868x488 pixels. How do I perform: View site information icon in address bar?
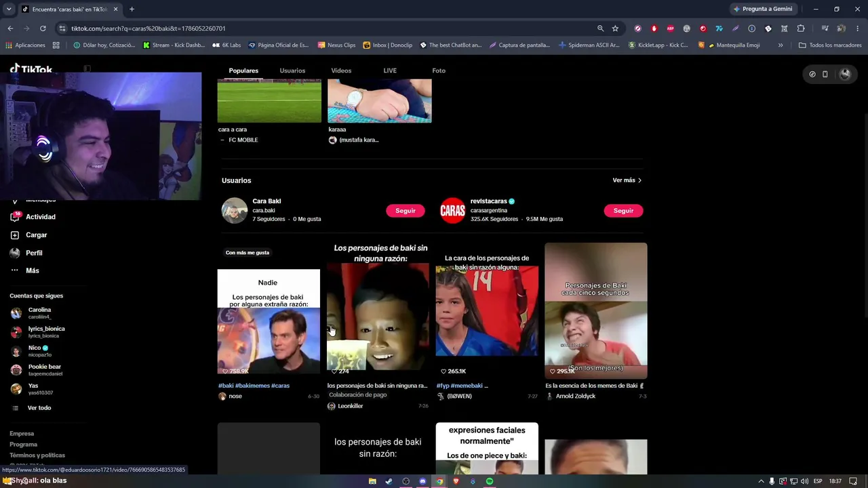[62, 28]
